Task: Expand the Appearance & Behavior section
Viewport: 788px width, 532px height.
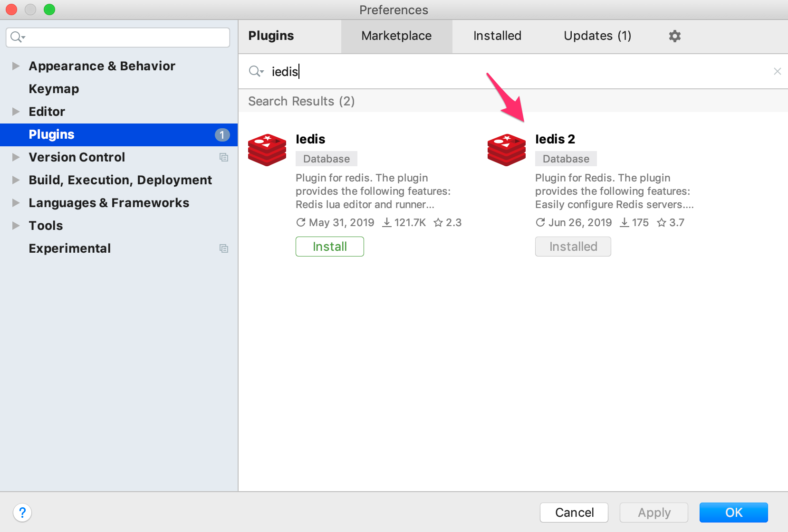Action: [16, 66]
